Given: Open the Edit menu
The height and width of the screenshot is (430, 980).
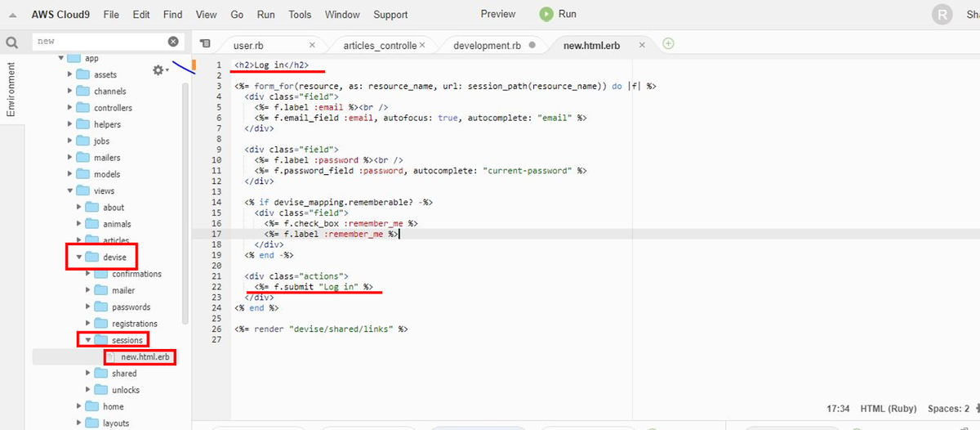Looking at the screenshot, I should 141,15.
